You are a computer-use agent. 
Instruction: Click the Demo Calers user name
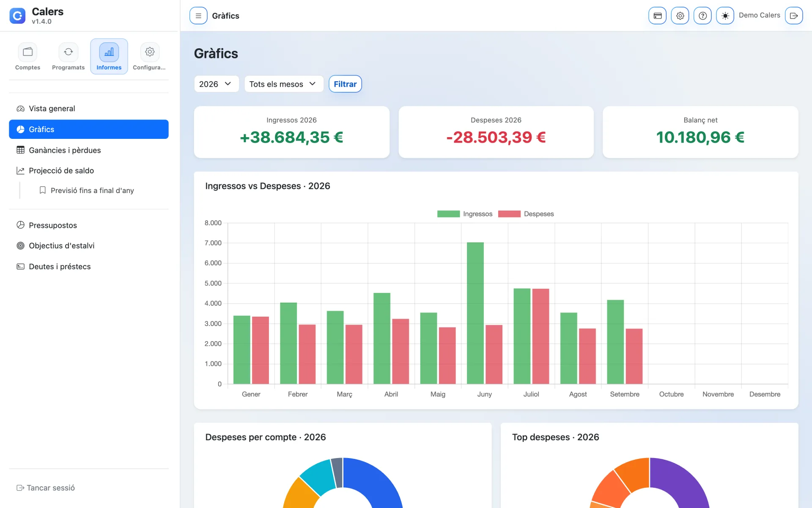[x=759, y=15]
